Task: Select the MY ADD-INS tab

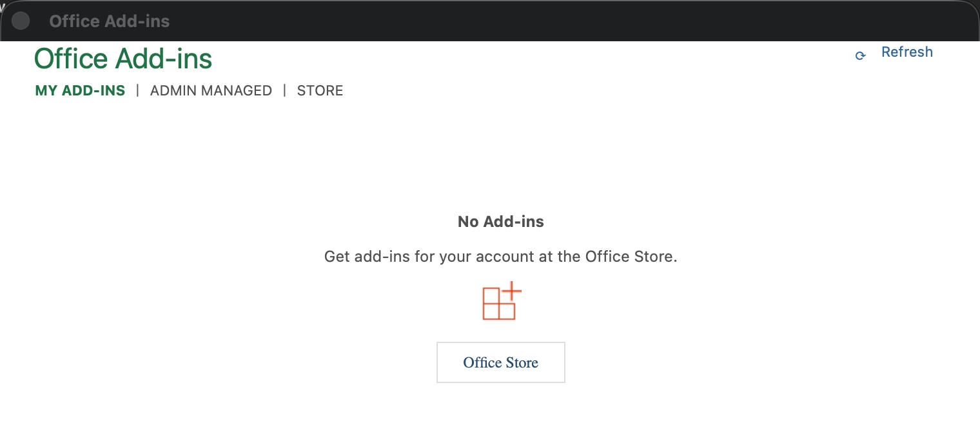Action: point(80,91)
